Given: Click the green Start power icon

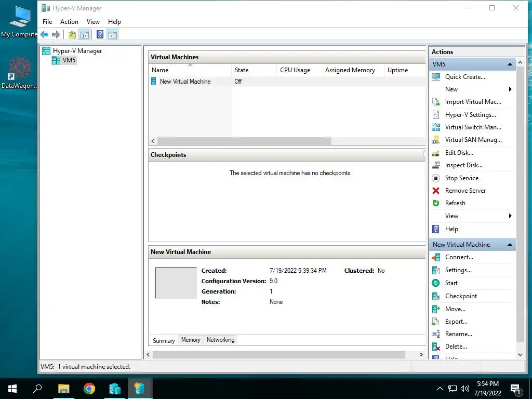Looking at the screenshot, I should [x=436, y=283].
